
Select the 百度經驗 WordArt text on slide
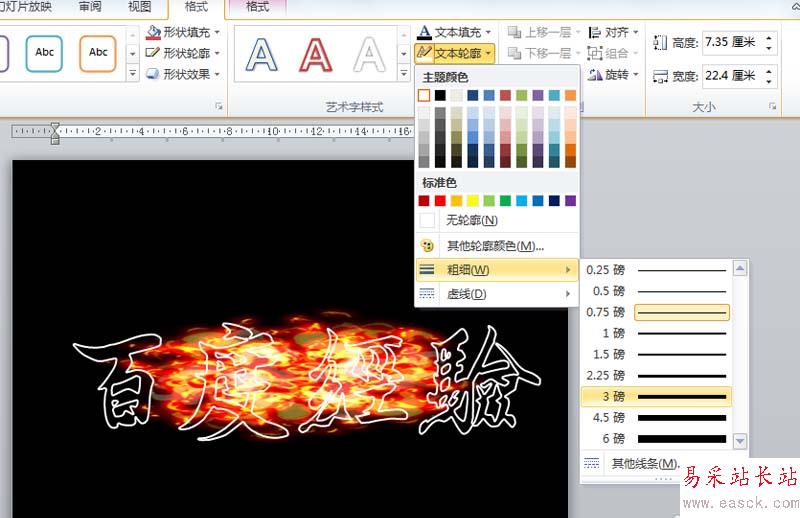pyautogui.click(x=306, y=383)
